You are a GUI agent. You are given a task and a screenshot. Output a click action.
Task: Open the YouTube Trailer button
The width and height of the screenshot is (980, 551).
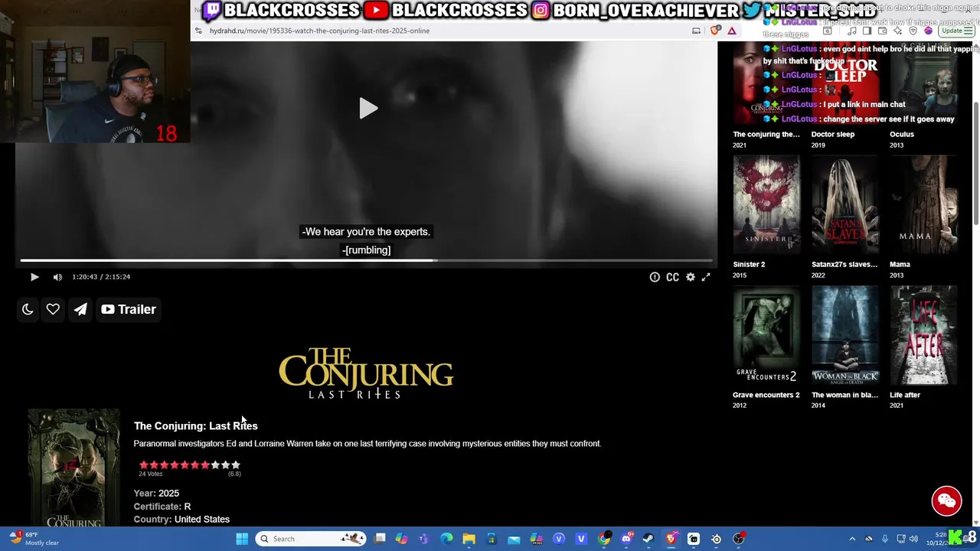(x=129, y=309)
